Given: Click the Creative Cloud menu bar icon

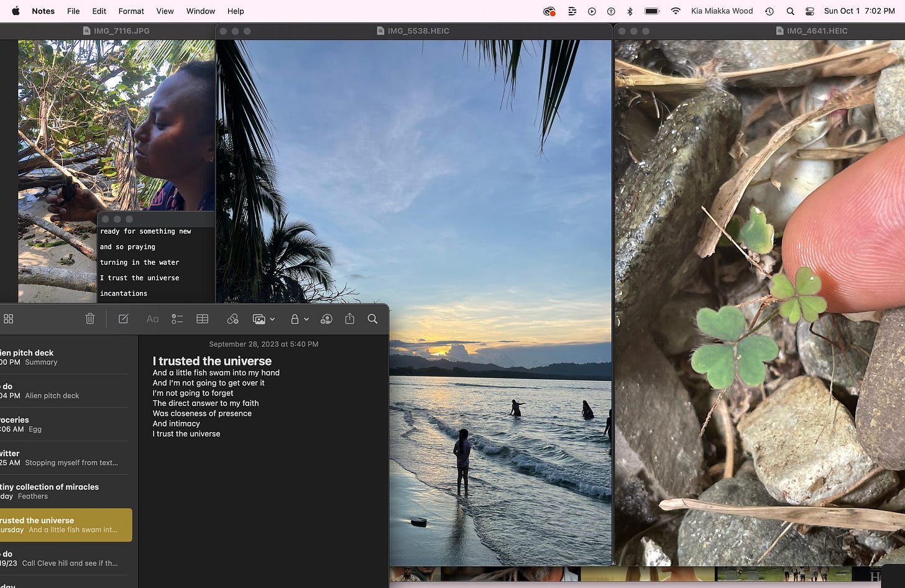Looking at the screenshot, I should pos(549,11).
